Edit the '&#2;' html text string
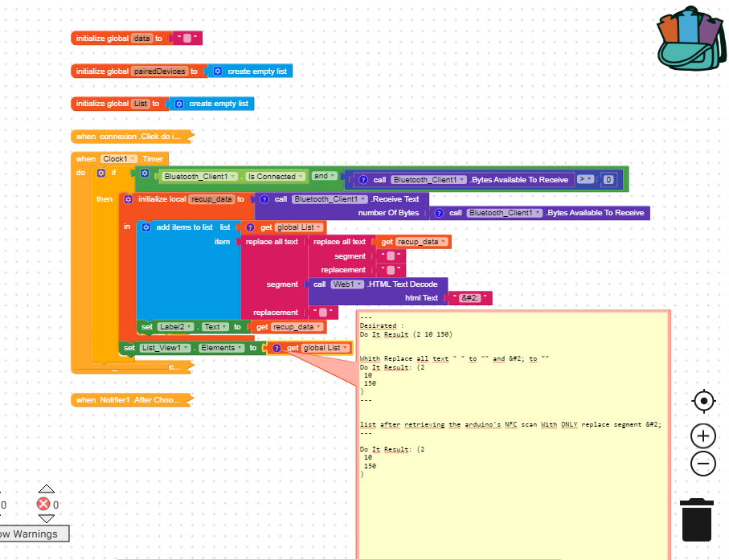This screenshot has width=729, height=560. 469,298
